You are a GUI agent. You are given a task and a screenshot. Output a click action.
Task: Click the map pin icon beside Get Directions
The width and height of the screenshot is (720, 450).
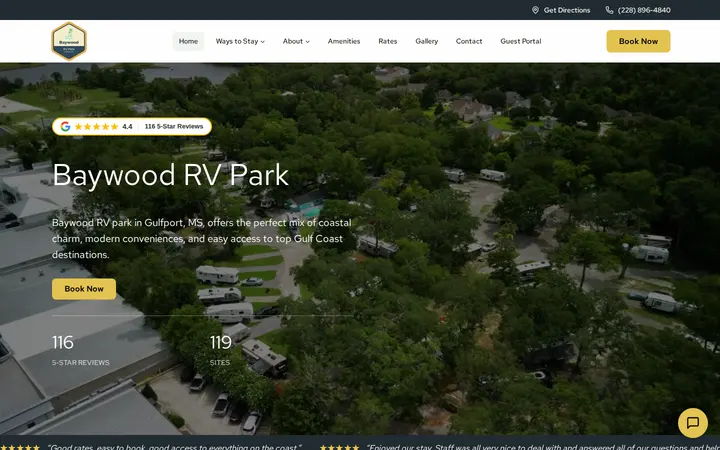[535, 10]
